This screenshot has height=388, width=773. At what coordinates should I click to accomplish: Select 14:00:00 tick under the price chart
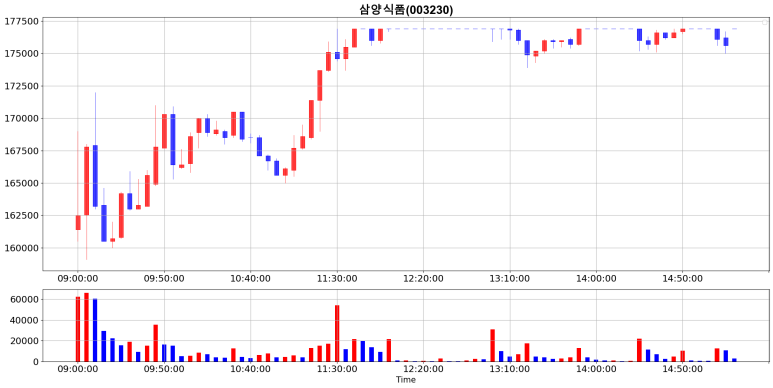click(x=596, y=279)
